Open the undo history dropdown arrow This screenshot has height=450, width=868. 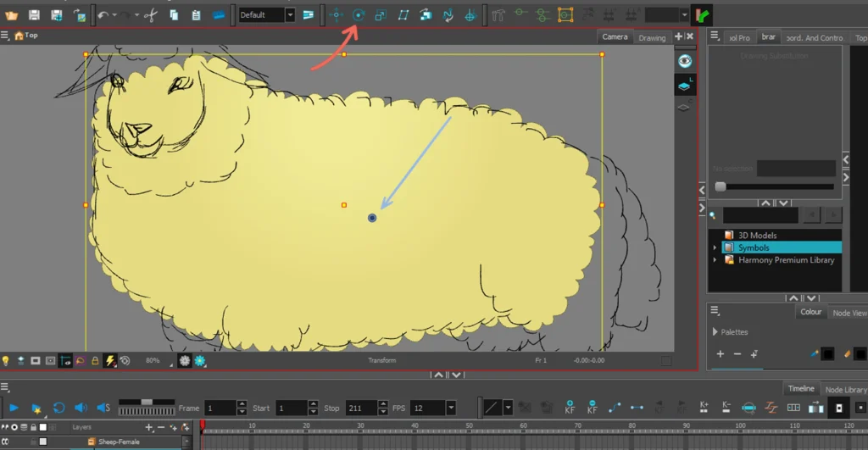[x=114, y=15]
